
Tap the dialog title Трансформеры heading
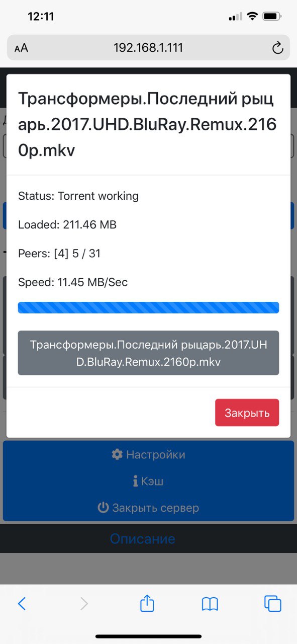click(x=147, y=124)
